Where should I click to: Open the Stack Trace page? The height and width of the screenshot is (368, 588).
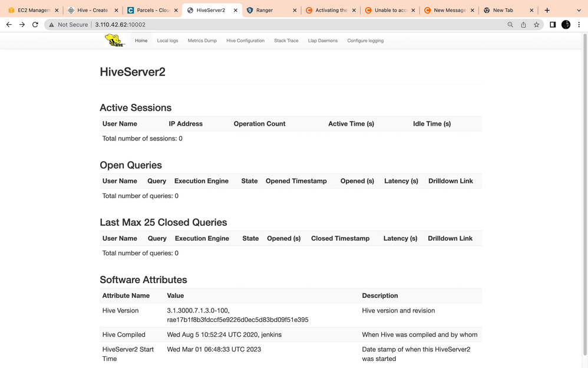click(x=286, y=41)
